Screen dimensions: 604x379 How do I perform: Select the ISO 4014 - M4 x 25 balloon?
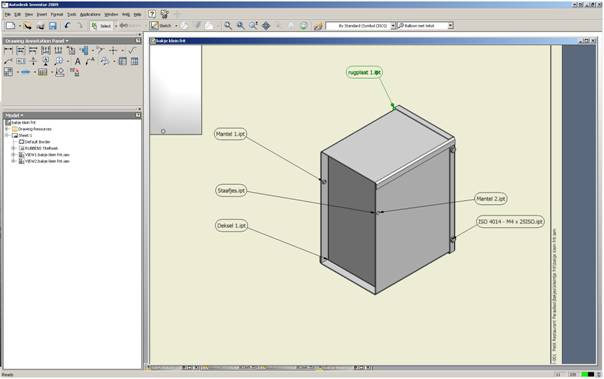[x=510, y=221]
